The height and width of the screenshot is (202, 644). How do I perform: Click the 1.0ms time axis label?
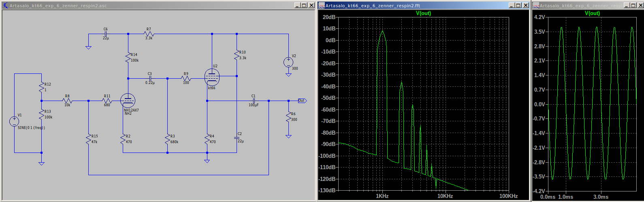click(566, 197)
